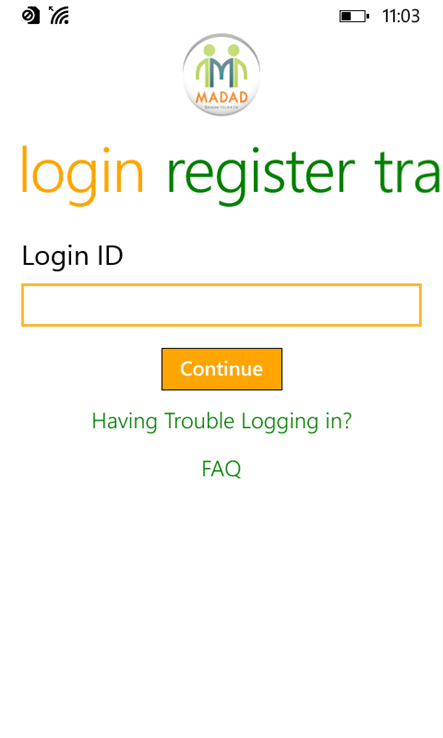Viewport: 443px width, 738px height.
Task: Tap the 11:03 clock in status bar
Action: [401, 16]
